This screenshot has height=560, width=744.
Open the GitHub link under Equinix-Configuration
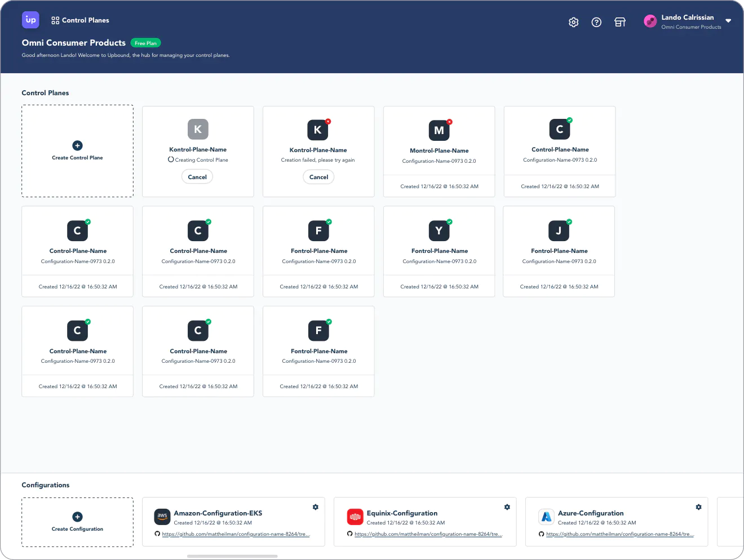(x=428, y=534)
